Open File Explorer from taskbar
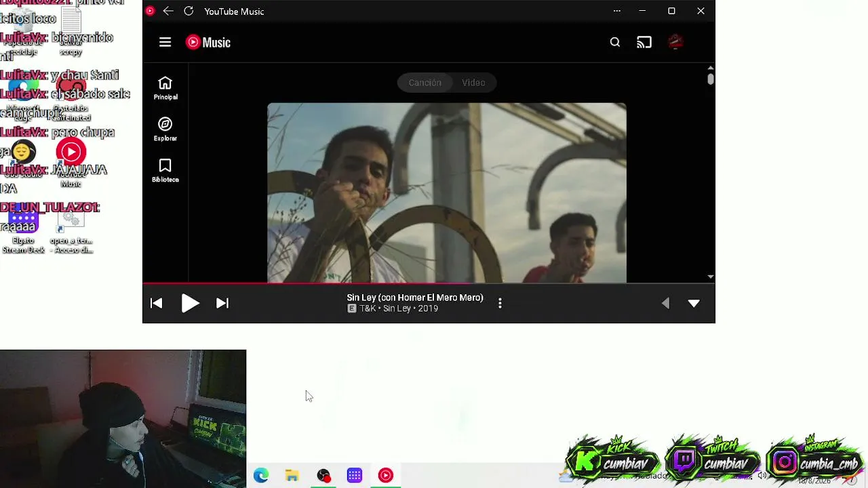This screenshot has width=868, height=488. tap(292, 476)
